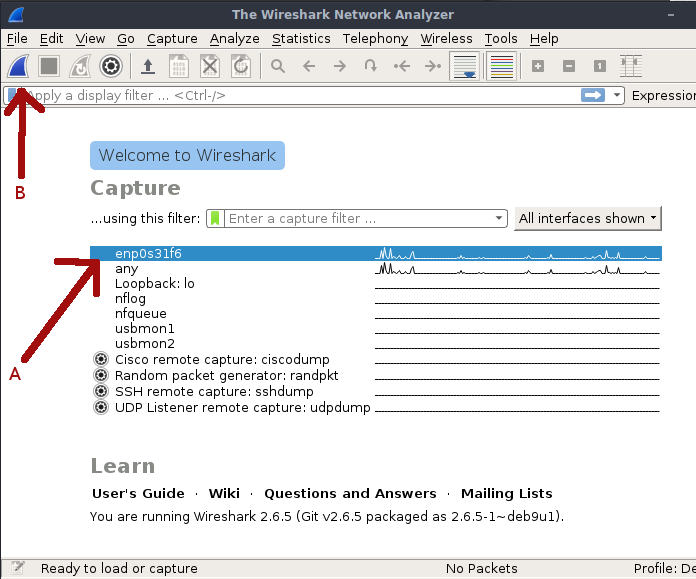Open the File menu
This screenshot has width=696, height=579.
point(17,39)
